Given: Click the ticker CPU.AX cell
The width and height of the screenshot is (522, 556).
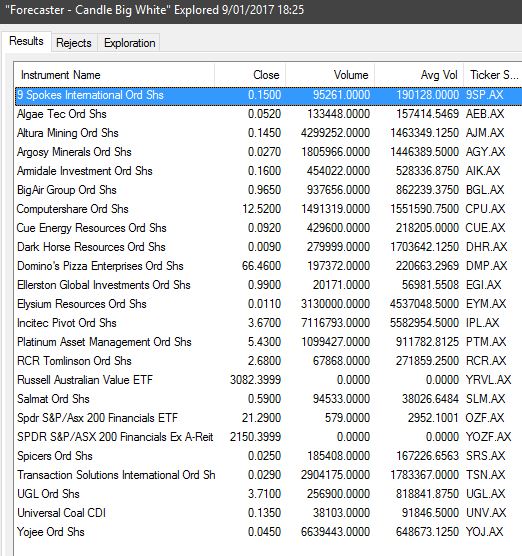Looking at the screenshot, I should click(x=485, y=209).
